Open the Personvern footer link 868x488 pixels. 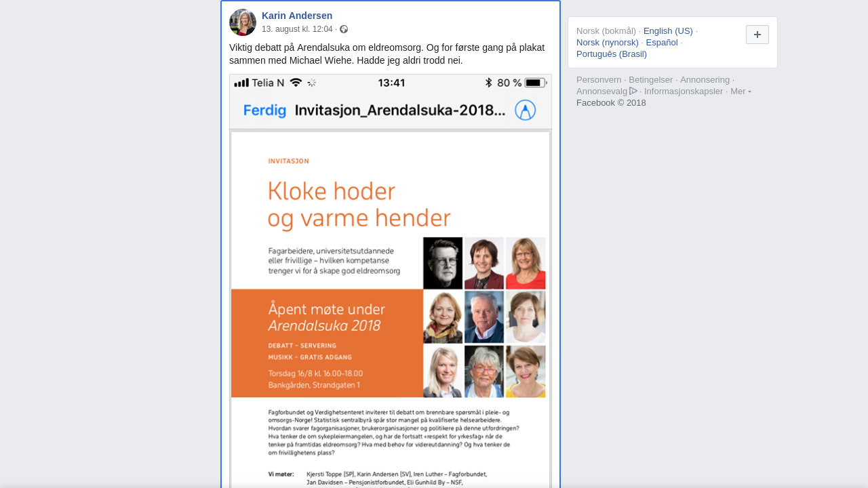pos(599,80)
